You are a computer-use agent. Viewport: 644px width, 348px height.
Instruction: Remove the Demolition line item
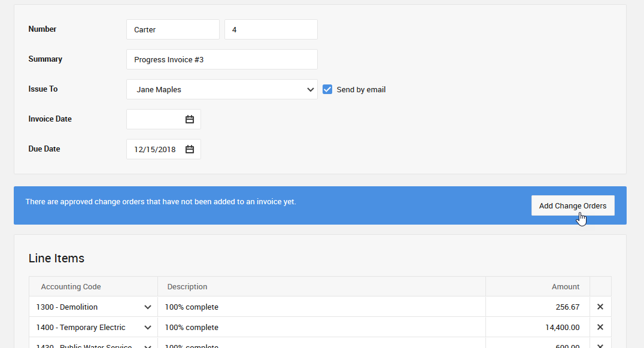click(600, 307)
